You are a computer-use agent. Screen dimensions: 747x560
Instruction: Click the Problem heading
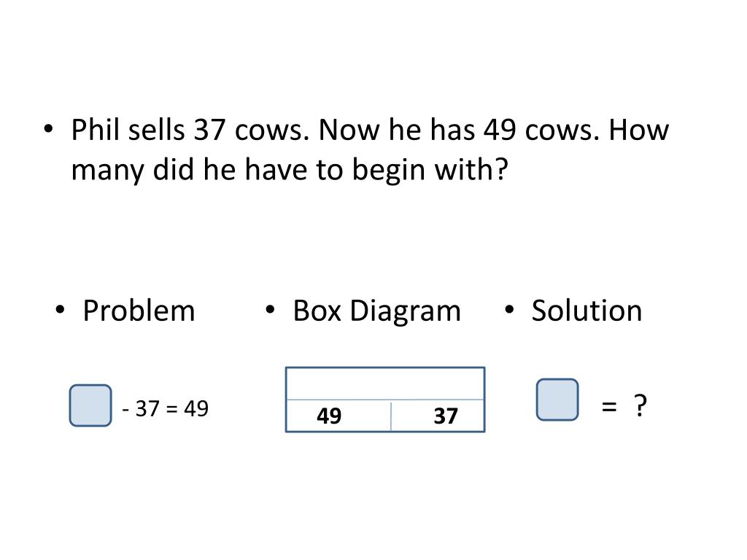(x=139, y=311)
